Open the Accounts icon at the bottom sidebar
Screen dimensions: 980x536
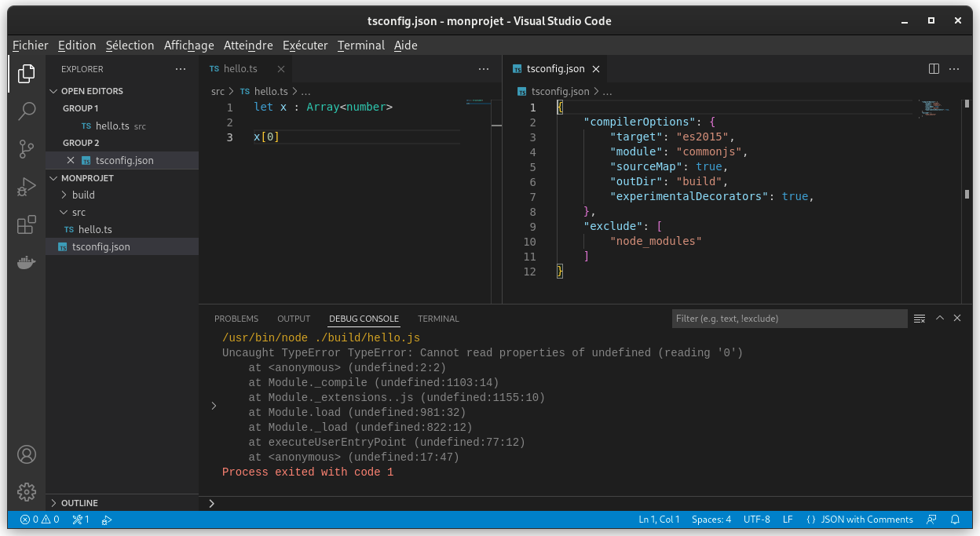click(x=27, y=454)
